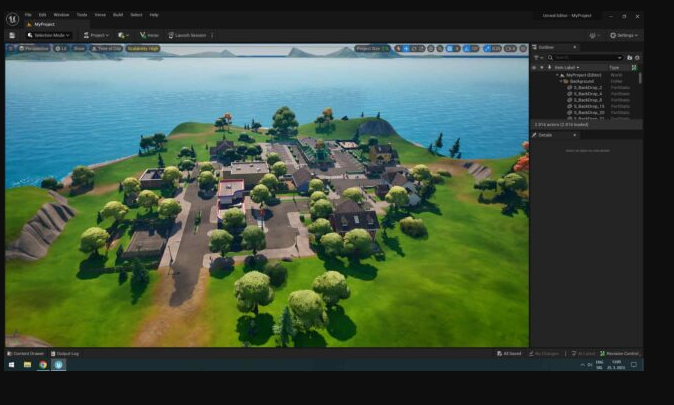Sort Outliner by the Type column
This screenshot has height=405, width=674.
[x=614, y=68]
